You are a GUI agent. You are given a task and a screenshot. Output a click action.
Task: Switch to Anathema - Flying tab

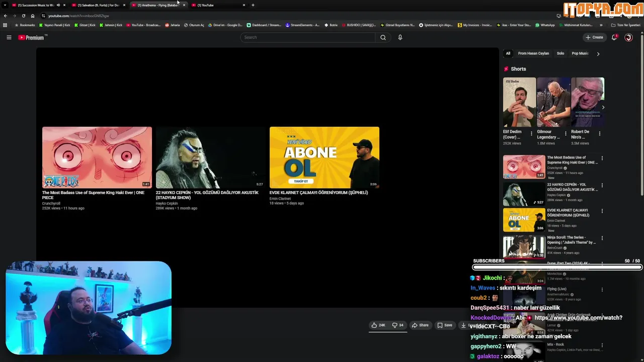(x=158, y=5)
